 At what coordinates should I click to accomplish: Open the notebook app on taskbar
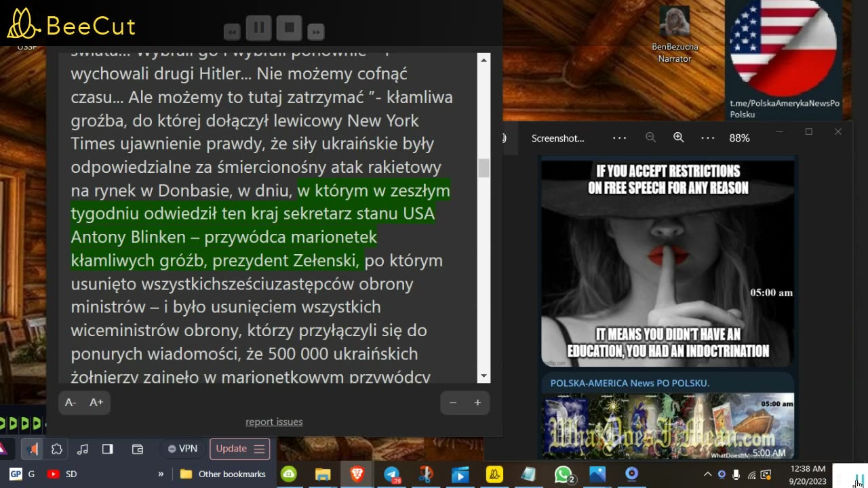(x=528, y=474)
